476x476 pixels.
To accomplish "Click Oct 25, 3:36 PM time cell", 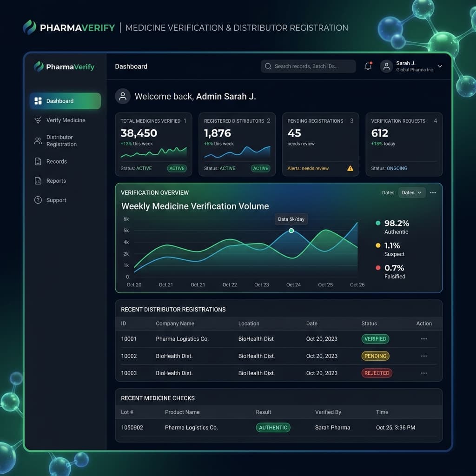I will click(396, 428).
